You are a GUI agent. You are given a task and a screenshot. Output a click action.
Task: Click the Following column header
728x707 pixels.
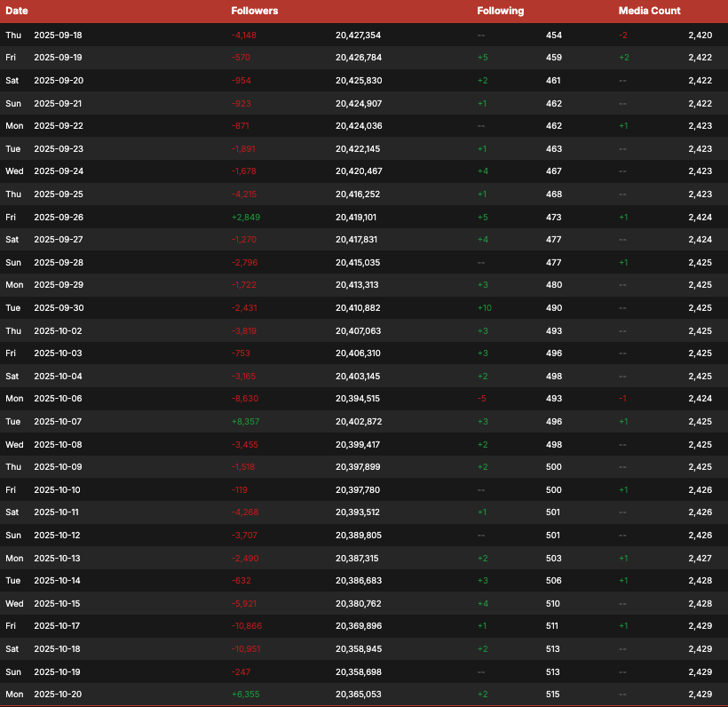(x=501, y=11)
